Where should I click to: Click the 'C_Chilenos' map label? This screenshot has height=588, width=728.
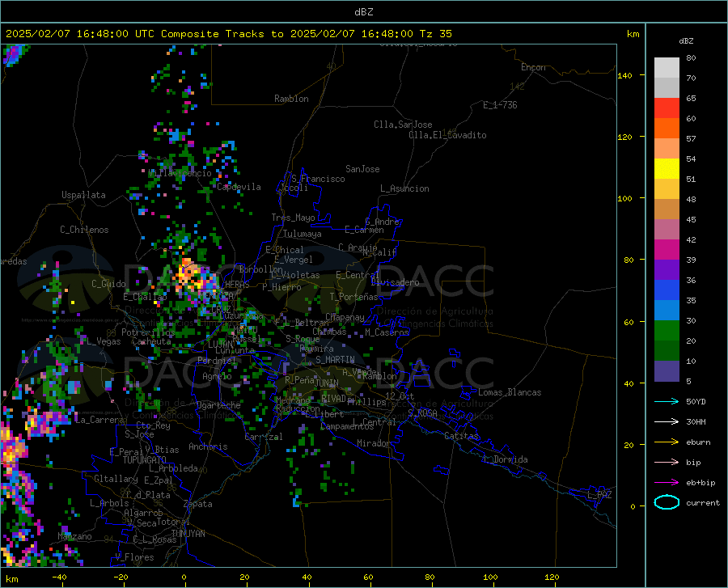click(84, 230)
